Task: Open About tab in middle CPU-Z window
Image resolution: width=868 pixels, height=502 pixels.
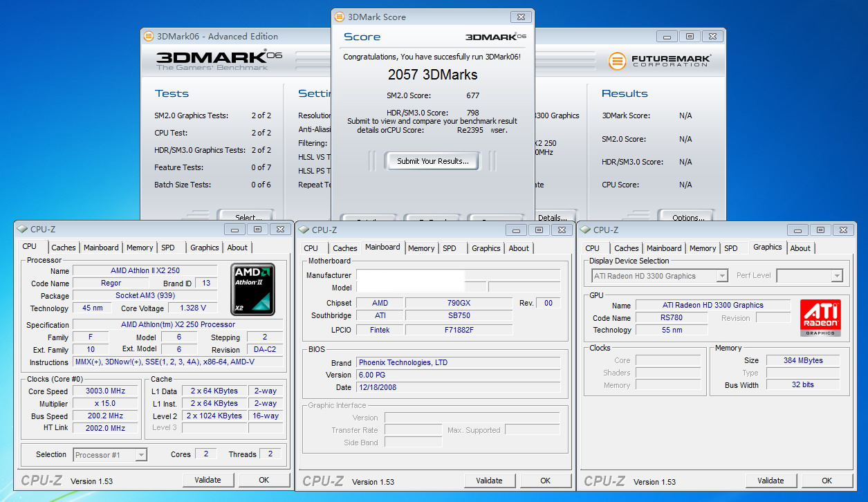Action: click(519, 248)
